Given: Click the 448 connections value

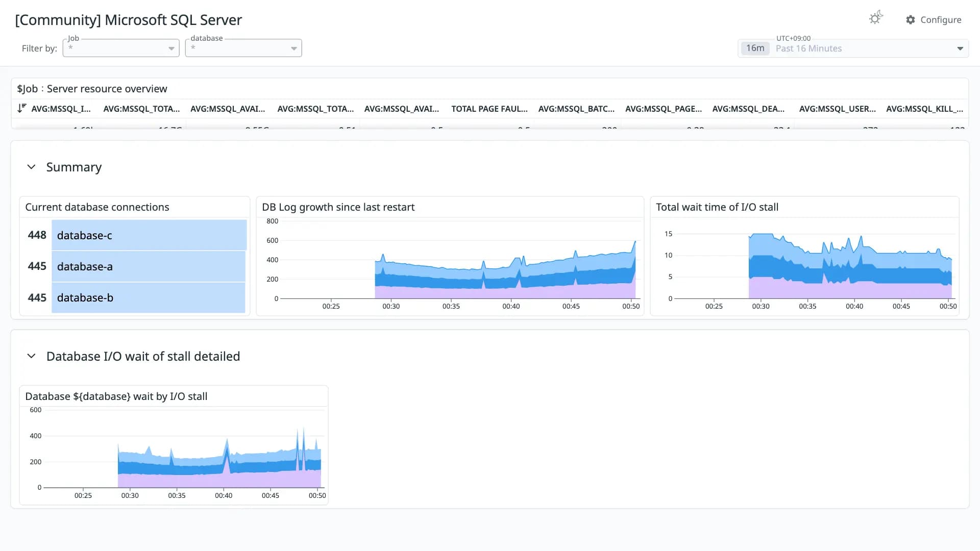Looking at the screenshot, I should (x=37, y=235).
